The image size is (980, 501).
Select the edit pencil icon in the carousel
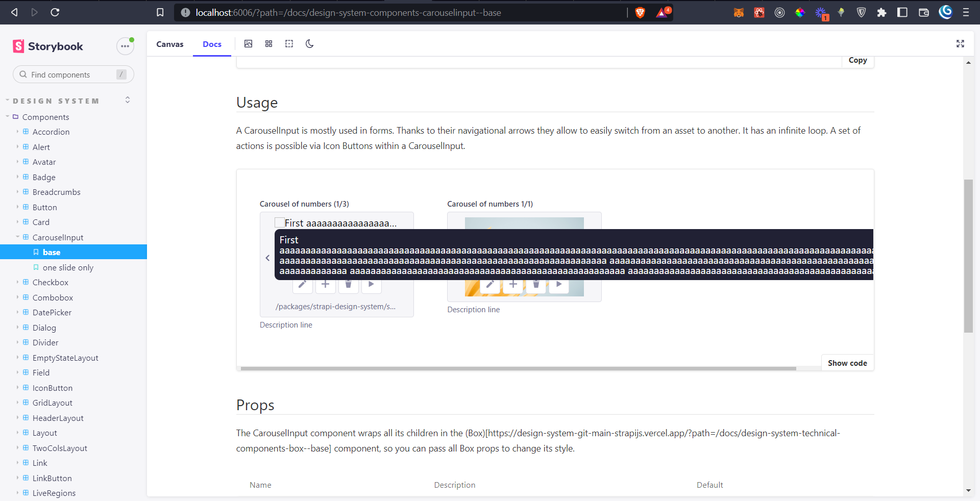(x=302, y=285)
